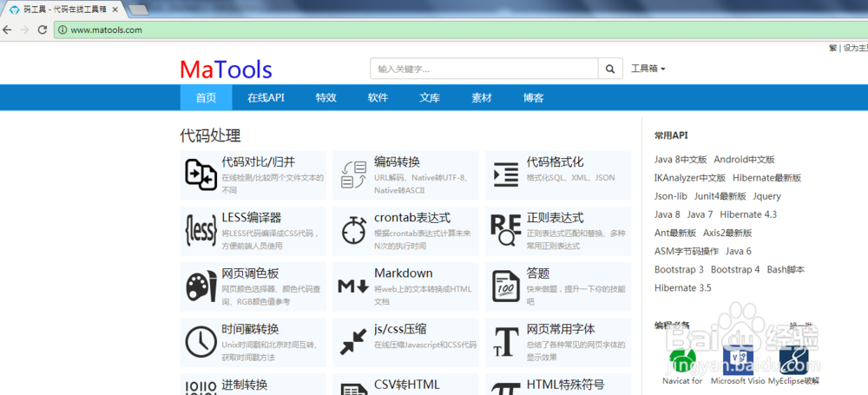Open the Markdown title link
The image size is (868, 395).
403,273
